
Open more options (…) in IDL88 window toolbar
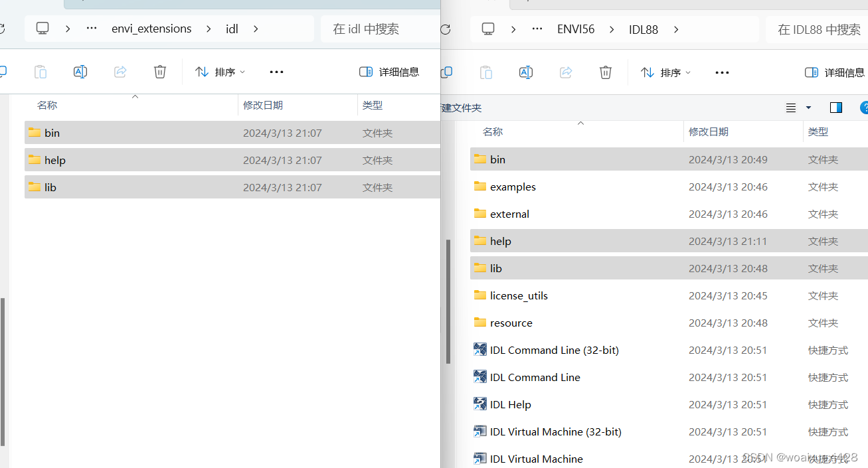723,72
